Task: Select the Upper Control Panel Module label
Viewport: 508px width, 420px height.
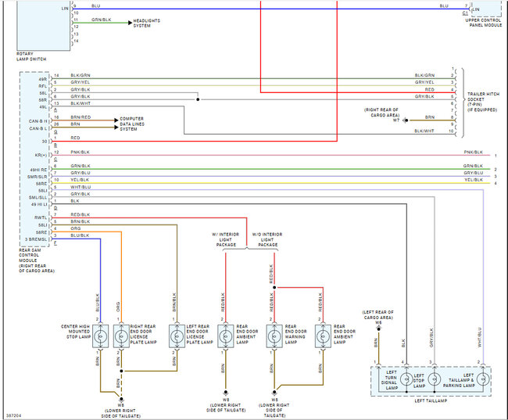Action: 483,23
